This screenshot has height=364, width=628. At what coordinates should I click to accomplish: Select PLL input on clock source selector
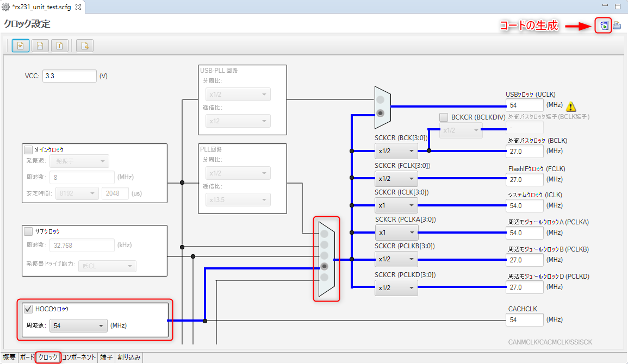coord(325,234)
